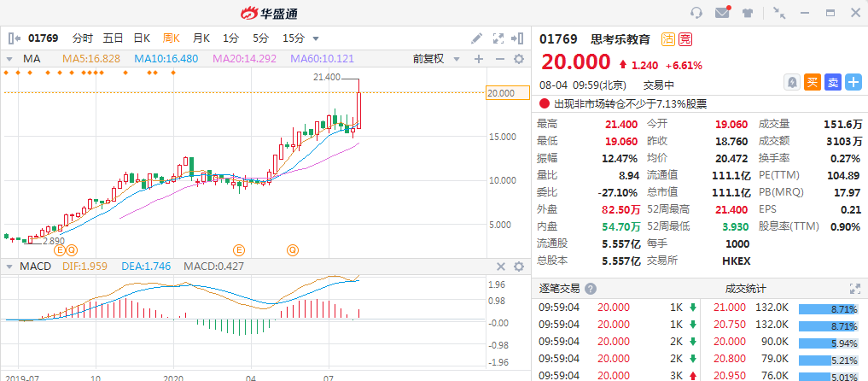Screen dimensions: 868x381
Task: Open the messages envelope icon
Action: click(722, 12)
